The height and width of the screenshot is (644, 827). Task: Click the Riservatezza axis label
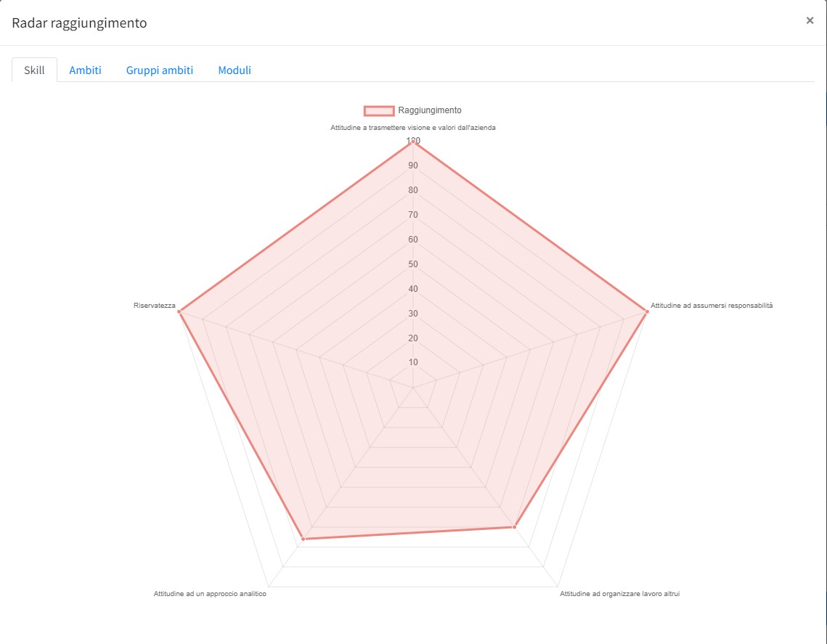pyautogui.click(x=153, y=305)
